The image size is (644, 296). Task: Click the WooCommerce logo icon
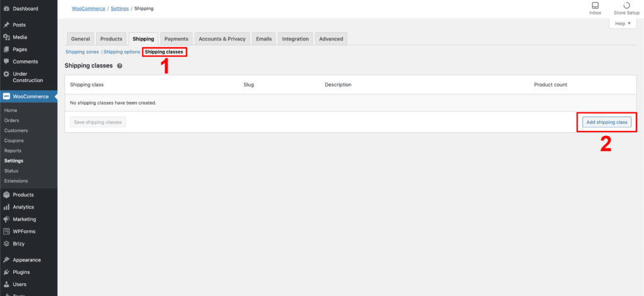coord(6,96)
